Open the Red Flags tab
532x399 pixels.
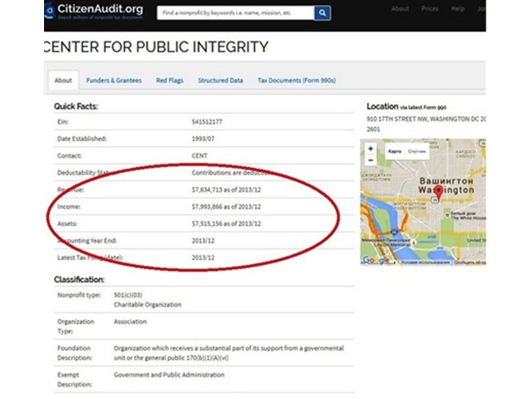pyautogui.click(x=170, y=81)
